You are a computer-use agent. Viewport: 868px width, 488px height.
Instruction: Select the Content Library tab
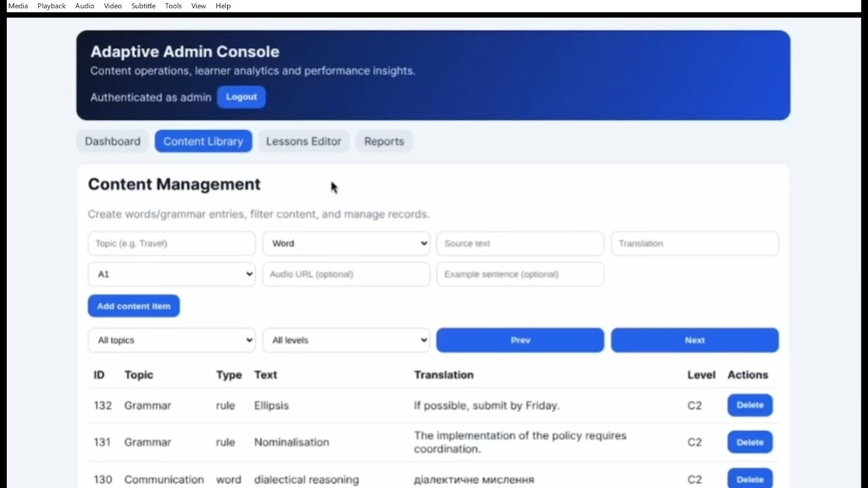tap(203, 141)
